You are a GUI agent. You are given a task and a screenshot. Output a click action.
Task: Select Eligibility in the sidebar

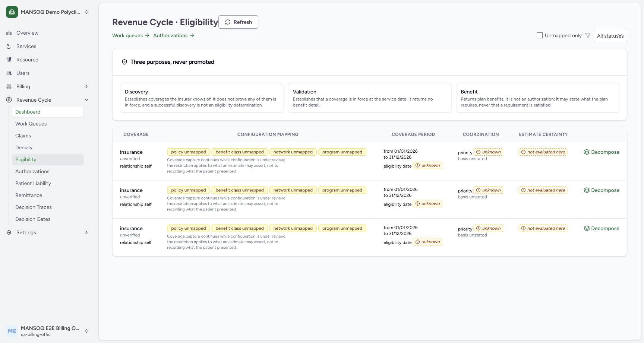coord(48,159)
